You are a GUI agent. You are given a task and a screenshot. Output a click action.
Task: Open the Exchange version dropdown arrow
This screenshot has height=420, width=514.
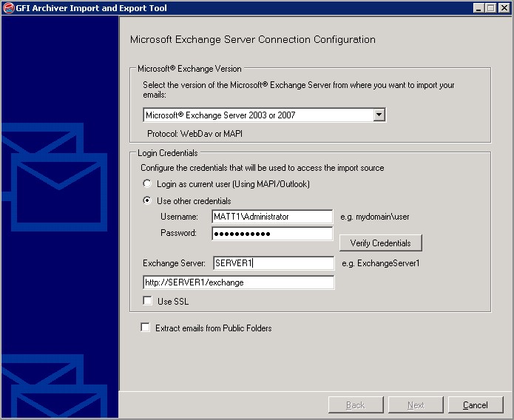point(379,115)
